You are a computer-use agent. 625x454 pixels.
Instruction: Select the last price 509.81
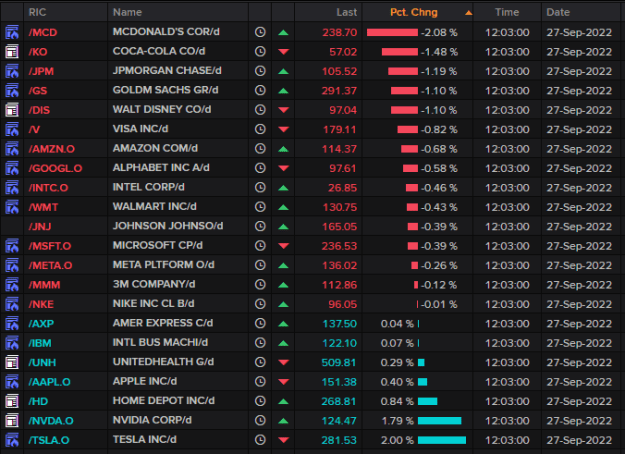pyautogui.click(x=339, y=362)
